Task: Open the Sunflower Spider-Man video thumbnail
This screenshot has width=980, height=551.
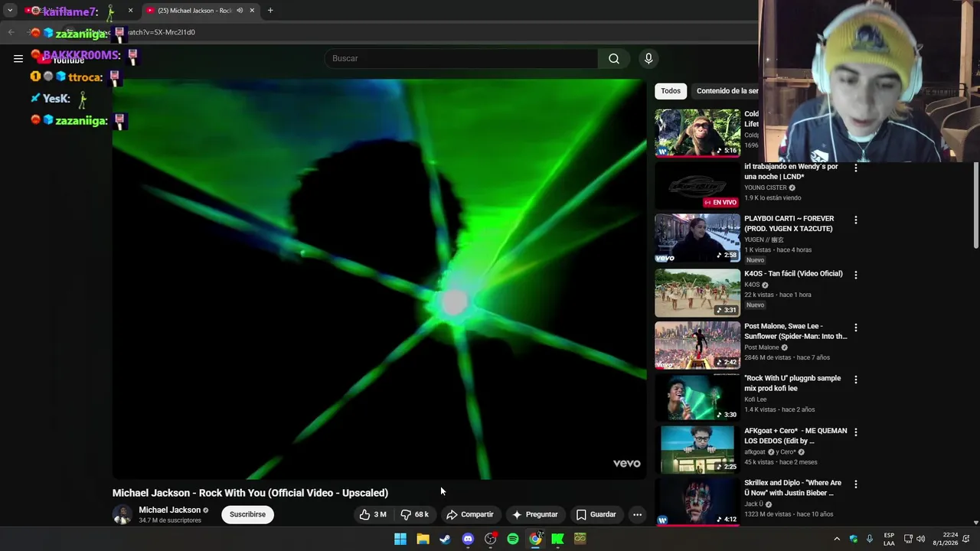Action: 697,345
